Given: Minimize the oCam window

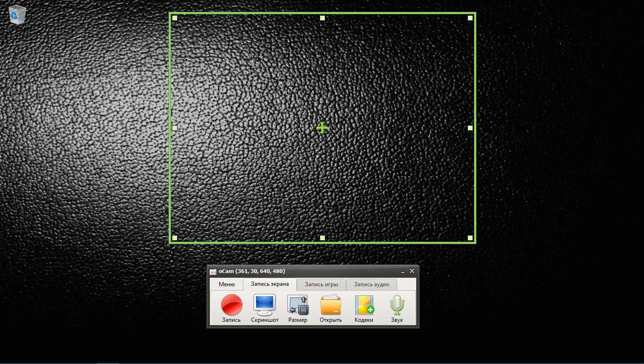Looking at the screenshot, I should point(402,272).
